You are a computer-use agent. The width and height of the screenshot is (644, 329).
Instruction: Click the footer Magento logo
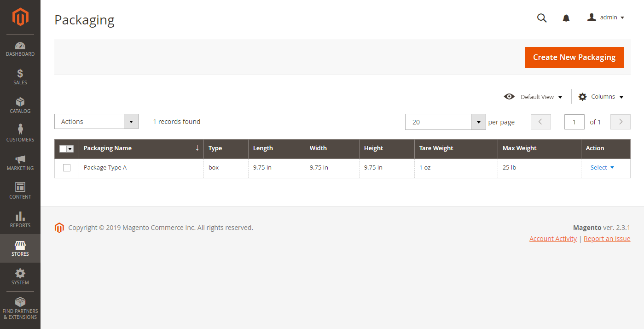59,228
